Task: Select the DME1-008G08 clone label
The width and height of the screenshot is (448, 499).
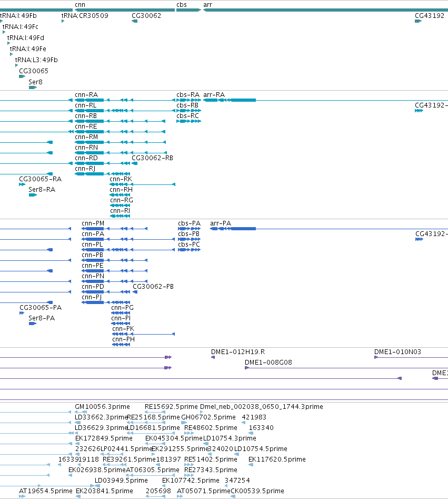Action: (x=268, y=363)
